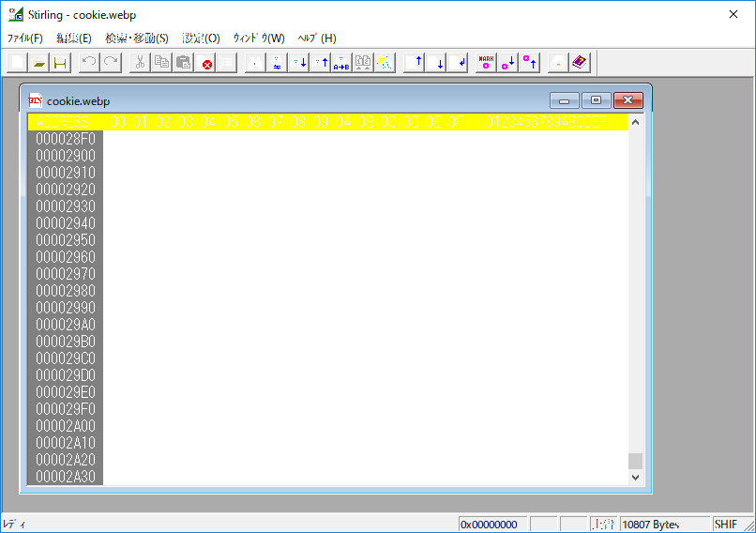
Task: Copy selection using the copy icon
Action: point(161,63)
